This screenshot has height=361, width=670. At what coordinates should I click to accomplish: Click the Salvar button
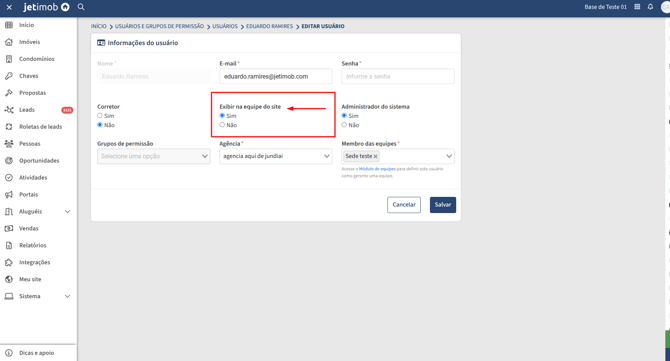pyautogui.click(x=443, y=205)
